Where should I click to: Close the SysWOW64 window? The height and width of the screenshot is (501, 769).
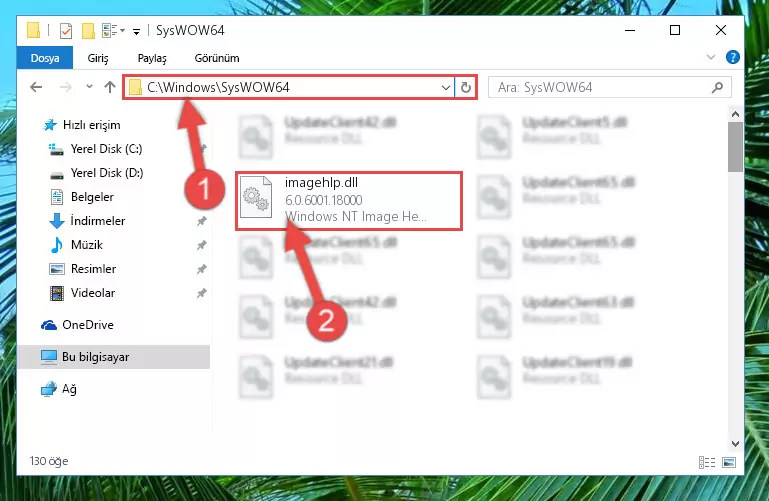pos(720,30)
